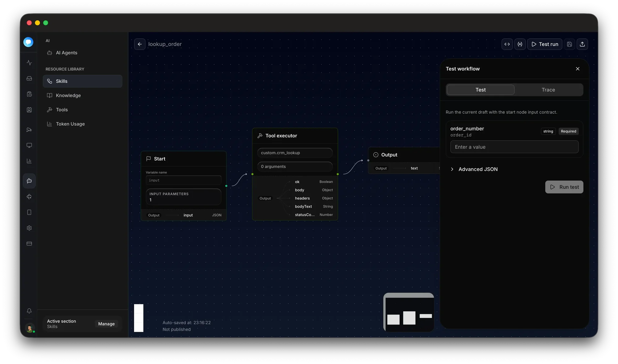The width and height of the screenshot is (618, 364).
Task: Click the Start node header
Action: coord(184,159)
